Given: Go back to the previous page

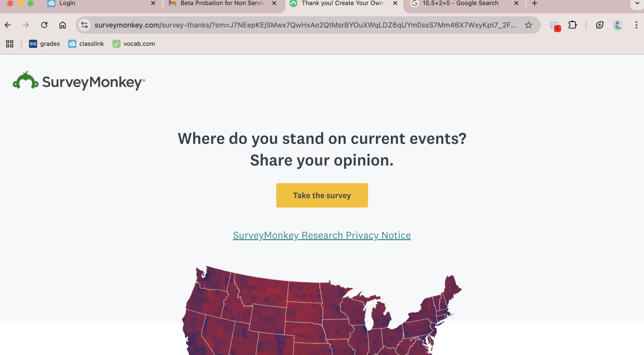Looking at the screenshot, I should pyautogui.click(x=8, y=25).
